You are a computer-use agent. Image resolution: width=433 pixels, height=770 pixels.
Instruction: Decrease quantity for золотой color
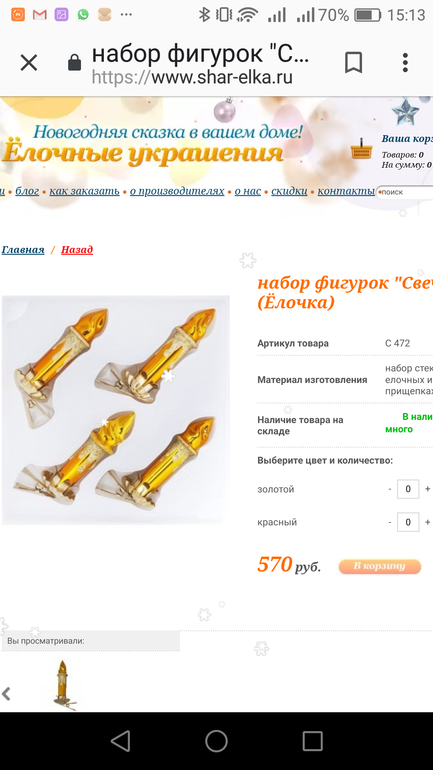click(x=390, y=489)
